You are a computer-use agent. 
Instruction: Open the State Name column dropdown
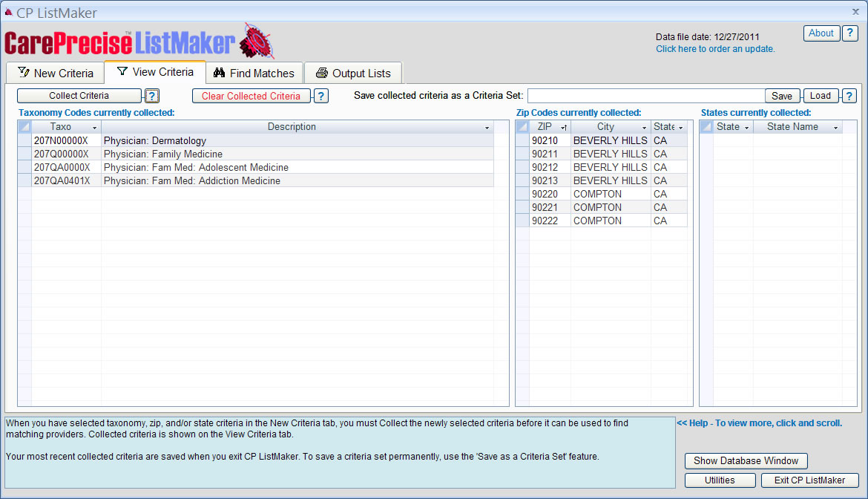(836, 128)
